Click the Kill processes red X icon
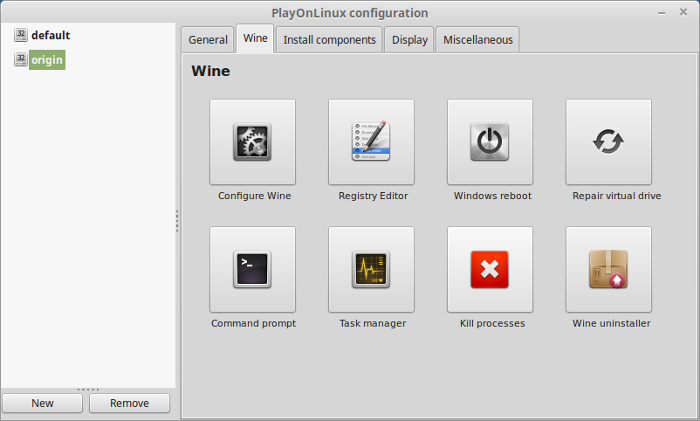Viewport: 700px width, 421px height. 490,269
